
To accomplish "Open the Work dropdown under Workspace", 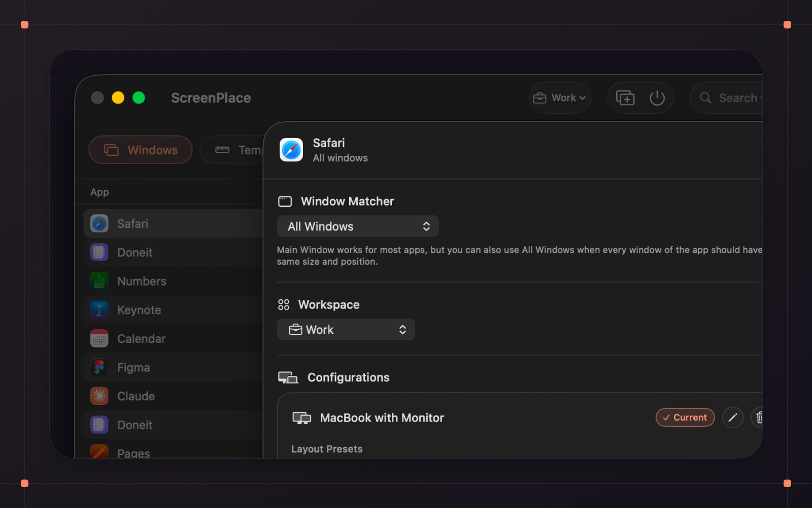I will click(346, 330).
